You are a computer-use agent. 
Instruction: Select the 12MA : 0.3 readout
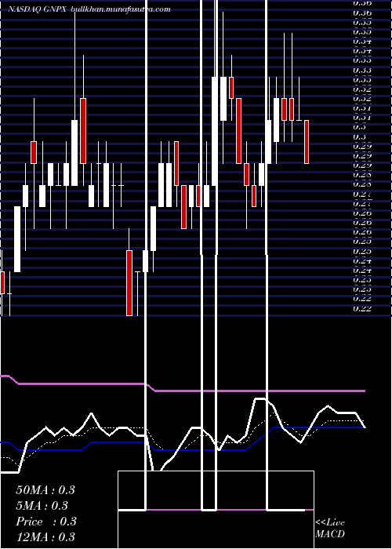pyautogui.click(x=45, y=536)
